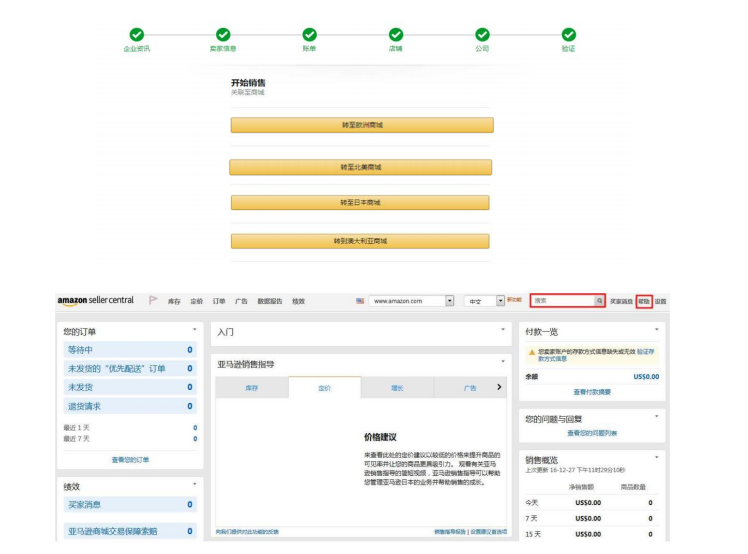Open the 帮助 link in the header
748x554 pixels.
point(644,302)
